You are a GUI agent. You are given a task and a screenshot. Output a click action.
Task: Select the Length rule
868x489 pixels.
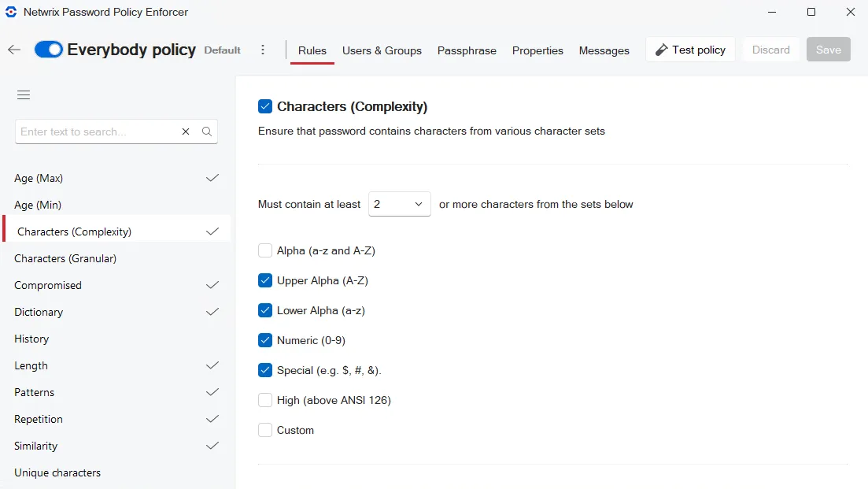[116, 365]
